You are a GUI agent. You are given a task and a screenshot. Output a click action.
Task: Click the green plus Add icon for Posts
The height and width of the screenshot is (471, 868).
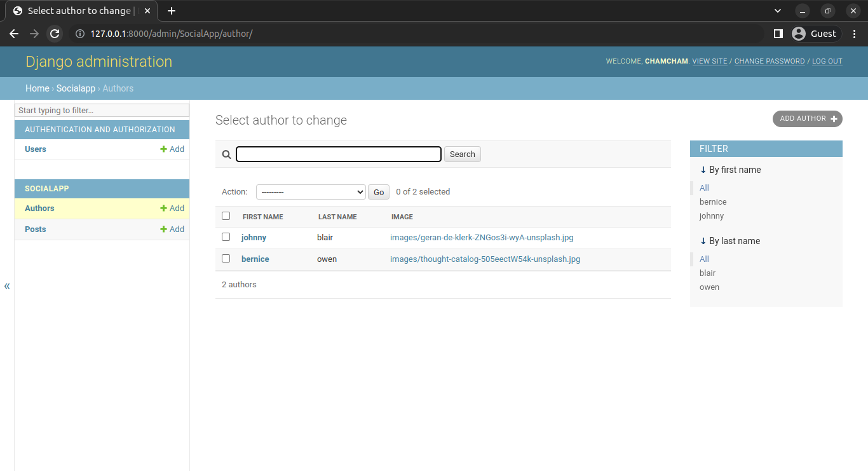click(x=164, y=229)
